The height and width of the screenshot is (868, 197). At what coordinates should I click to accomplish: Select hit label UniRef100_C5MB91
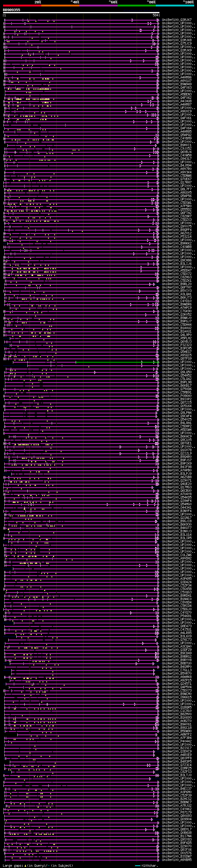pyautogui.click(x=177, y=393)
